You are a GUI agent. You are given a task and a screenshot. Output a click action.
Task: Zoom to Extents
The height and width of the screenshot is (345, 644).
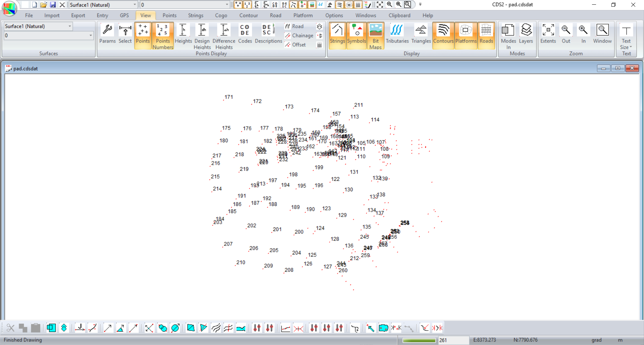[x=548, y=33]
